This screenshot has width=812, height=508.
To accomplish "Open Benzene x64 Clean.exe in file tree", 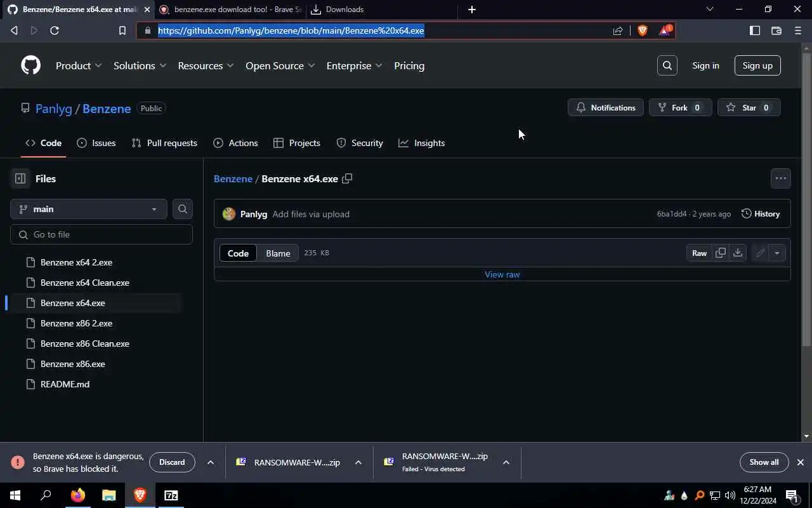I will click(85, 283).
